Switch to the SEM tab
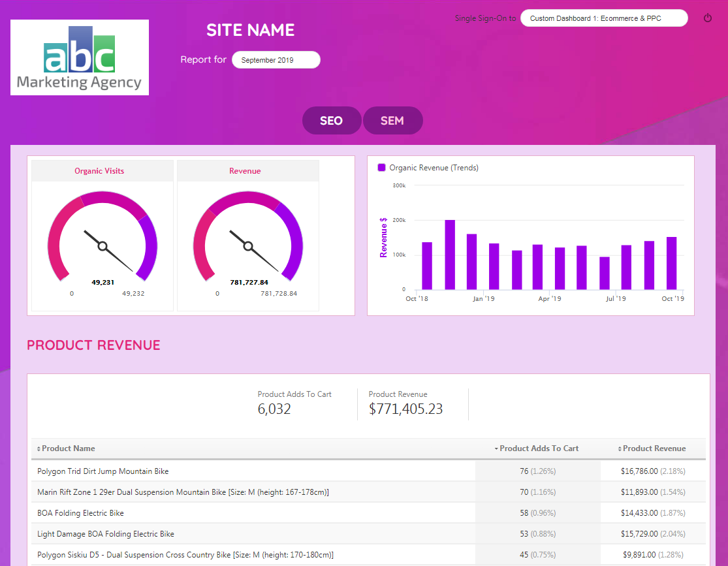The width and height of the screenshot is (728, 566). (x=392, y=121)
